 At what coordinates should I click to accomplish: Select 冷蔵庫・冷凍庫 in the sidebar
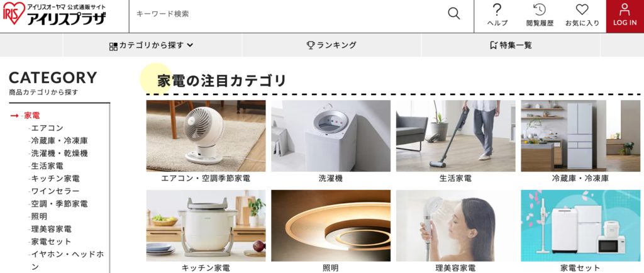pos(59,141)
